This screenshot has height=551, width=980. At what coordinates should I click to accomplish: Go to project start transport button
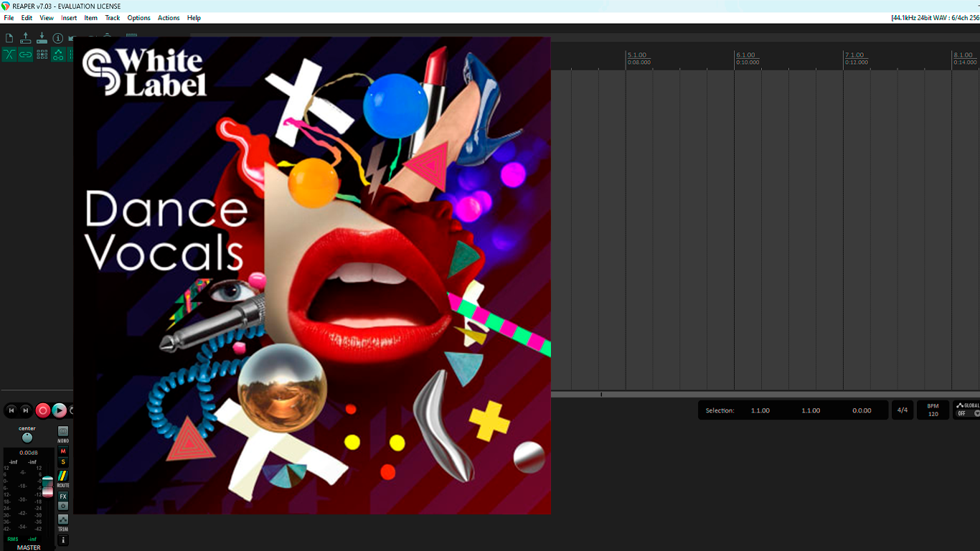pyautogui.click(x=11, y=410)
